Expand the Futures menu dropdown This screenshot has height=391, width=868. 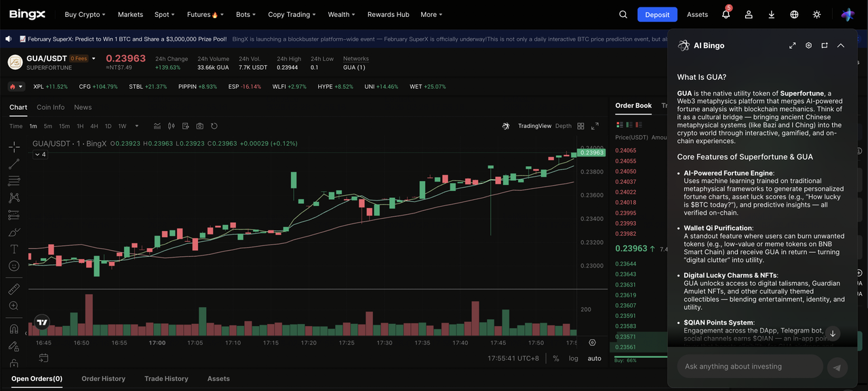coord(202,14)
